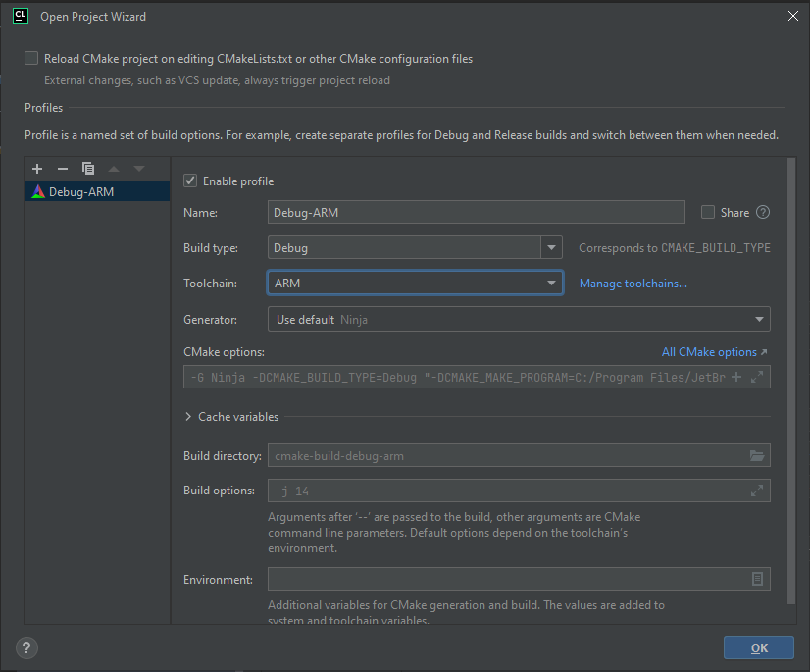Open the Toolchain ARM dropdown
Screen dimensions: 810x672
pyautogui.click(x=415, y=283)
